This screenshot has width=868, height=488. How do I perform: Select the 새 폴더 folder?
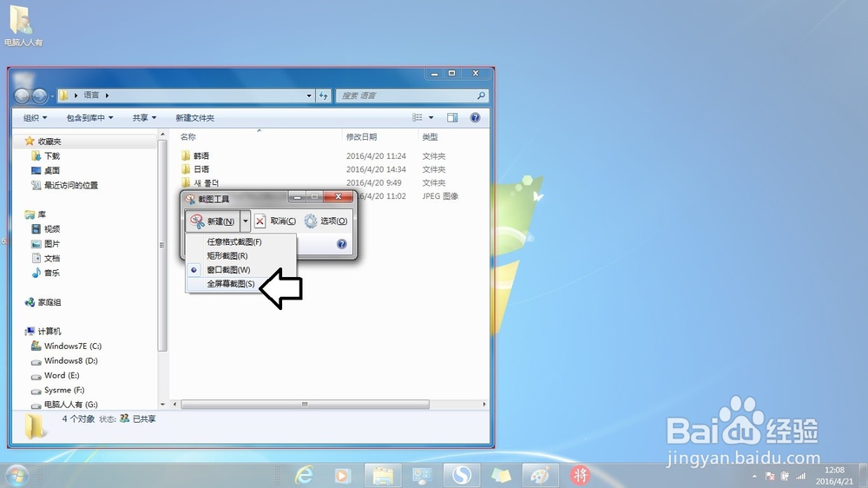click(x=200, y=182)
